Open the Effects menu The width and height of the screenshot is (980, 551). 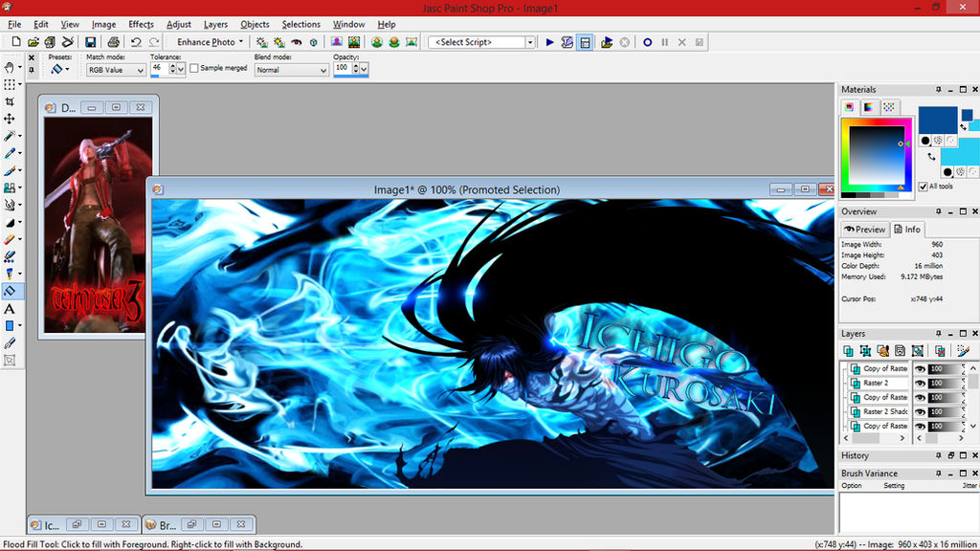tap(141, 24)
